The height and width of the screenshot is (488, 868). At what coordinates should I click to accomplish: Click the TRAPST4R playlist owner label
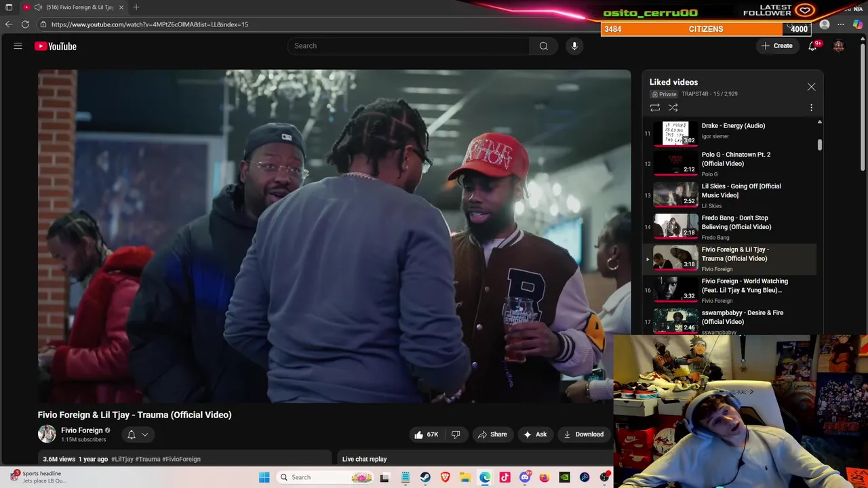click(695, 94)
